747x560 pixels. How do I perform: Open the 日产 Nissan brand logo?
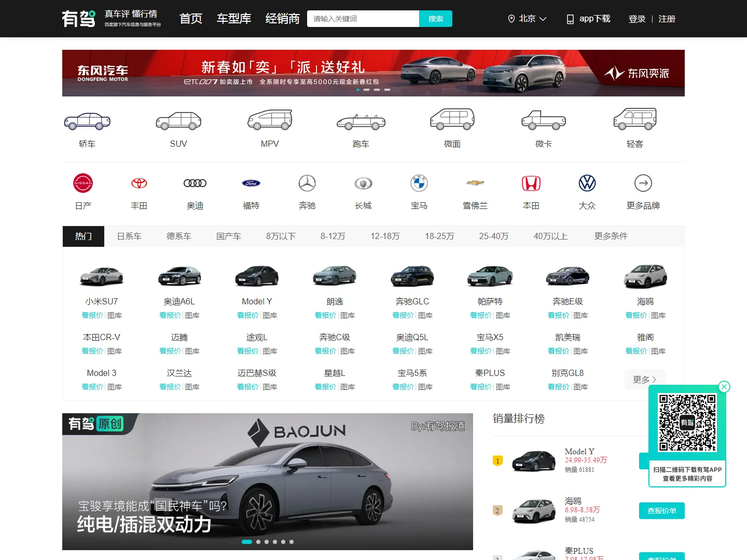click(83, 183)
